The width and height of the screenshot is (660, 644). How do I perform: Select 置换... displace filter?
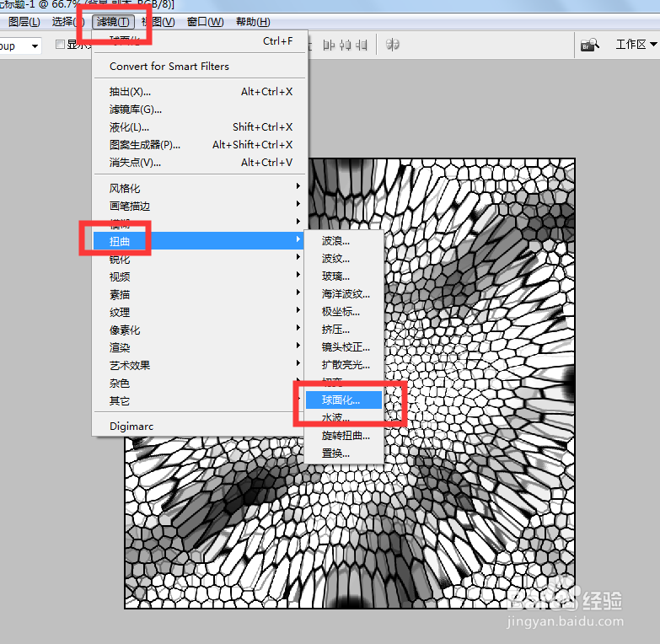pyautogui.click(x=344, y=453)
